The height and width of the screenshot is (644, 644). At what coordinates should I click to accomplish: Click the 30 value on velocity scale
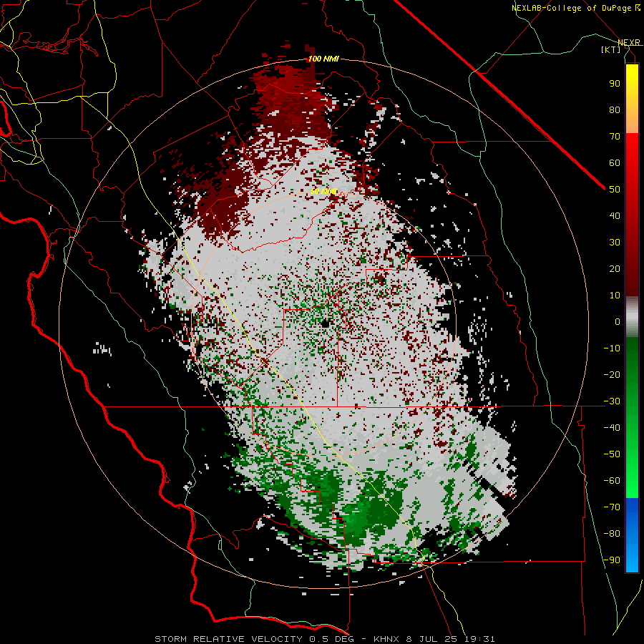(615, 243)
